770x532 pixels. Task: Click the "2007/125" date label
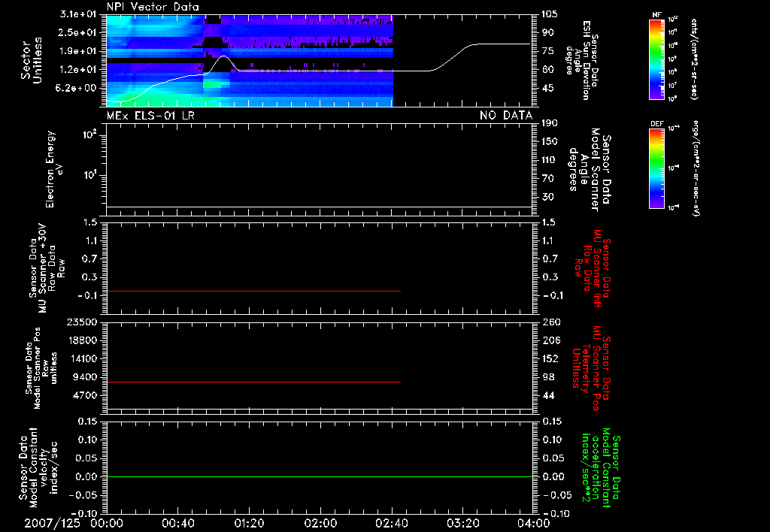point(52,523)
